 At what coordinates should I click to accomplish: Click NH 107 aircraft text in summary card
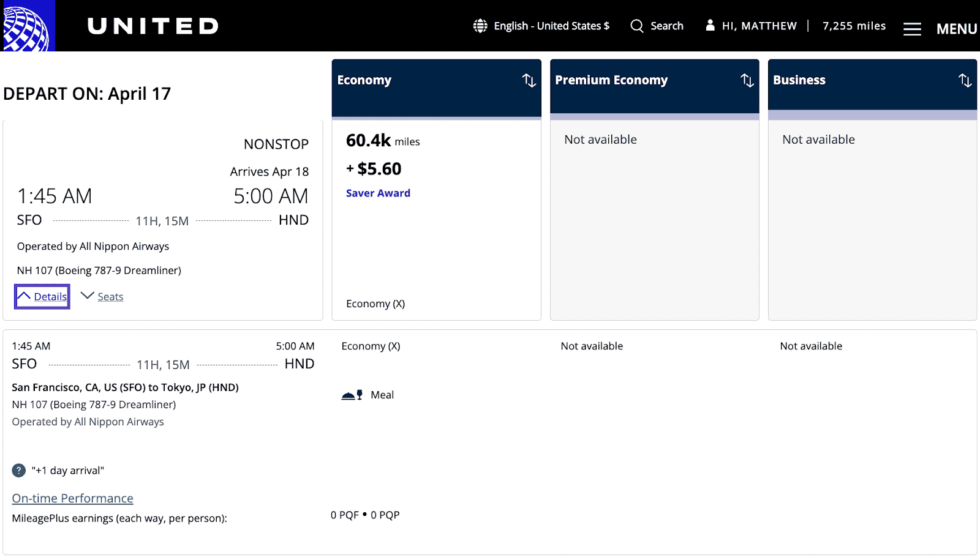point(99,271)
